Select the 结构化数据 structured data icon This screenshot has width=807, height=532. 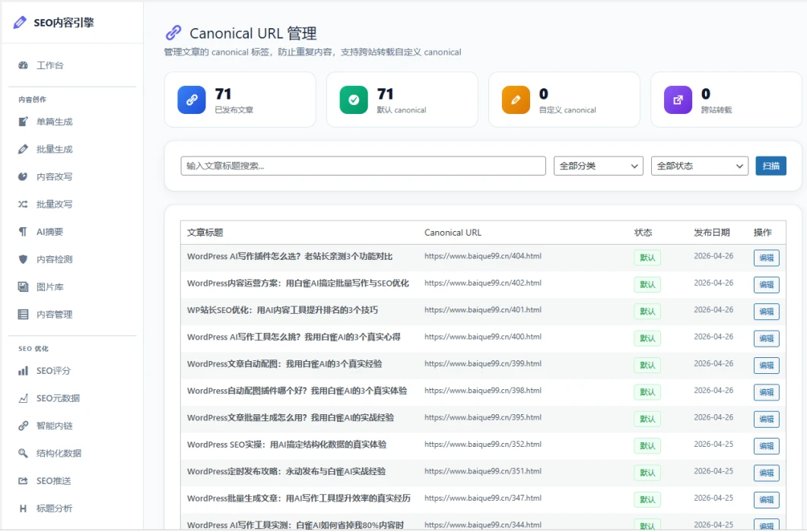click(23, 452)
